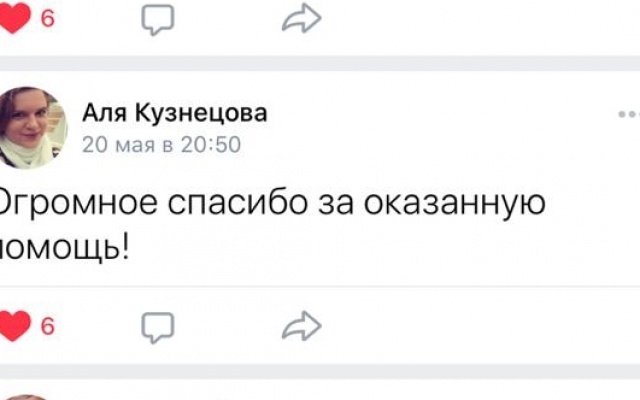Viewport: 640px width, 400px height.
Task: Click the like count below Аля's post
Action: [x=47, y=325]
